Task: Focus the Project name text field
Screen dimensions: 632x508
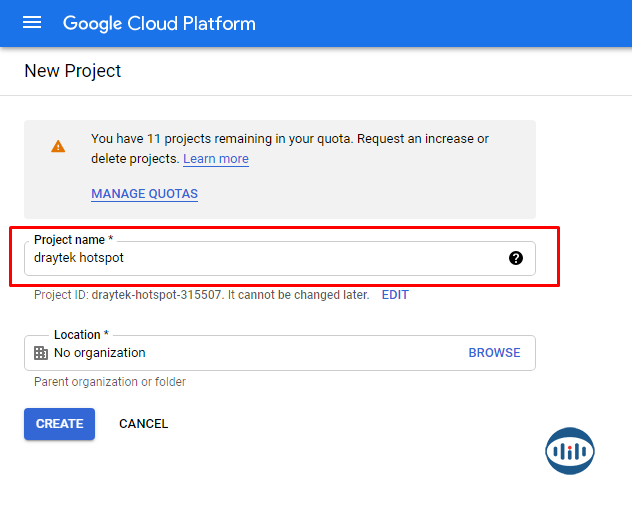Action: 260,258
